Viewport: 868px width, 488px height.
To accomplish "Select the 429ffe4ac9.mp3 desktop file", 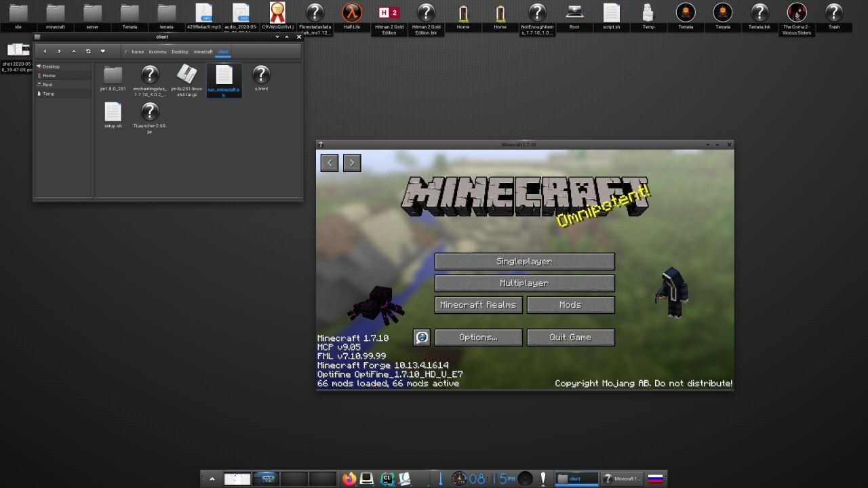I will pos(203,16).
